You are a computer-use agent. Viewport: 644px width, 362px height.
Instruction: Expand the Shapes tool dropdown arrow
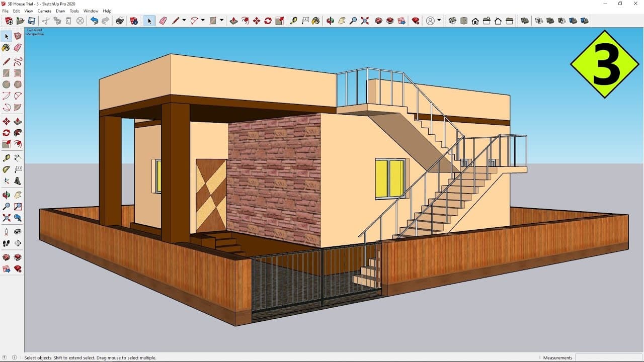click(x=221, y=21)
